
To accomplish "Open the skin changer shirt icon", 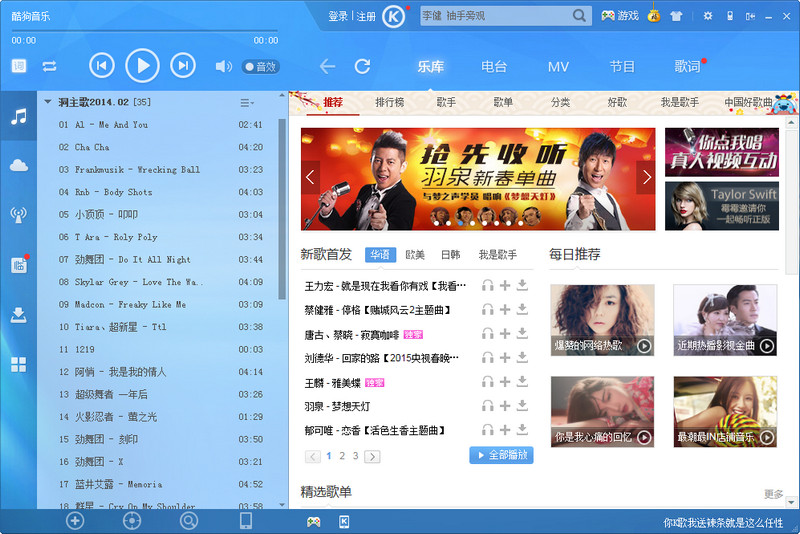I will click(676, 16).
